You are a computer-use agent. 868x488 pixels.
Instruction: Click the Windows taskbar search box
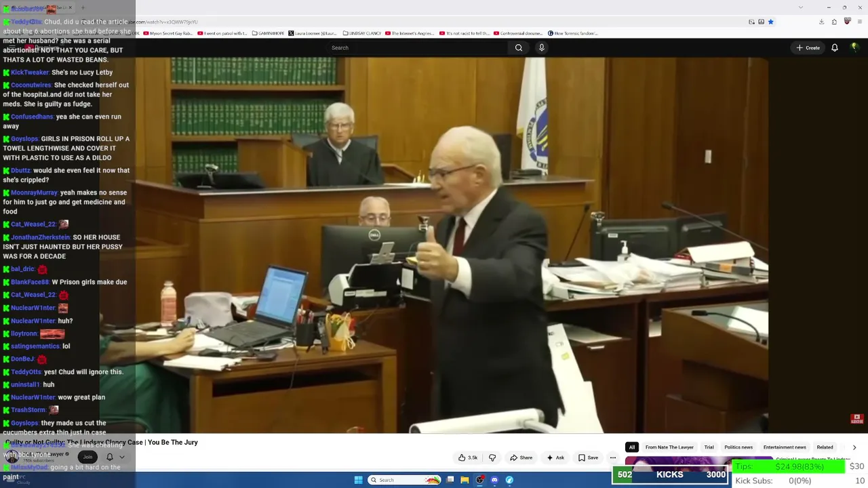click(x=405, y=480)
